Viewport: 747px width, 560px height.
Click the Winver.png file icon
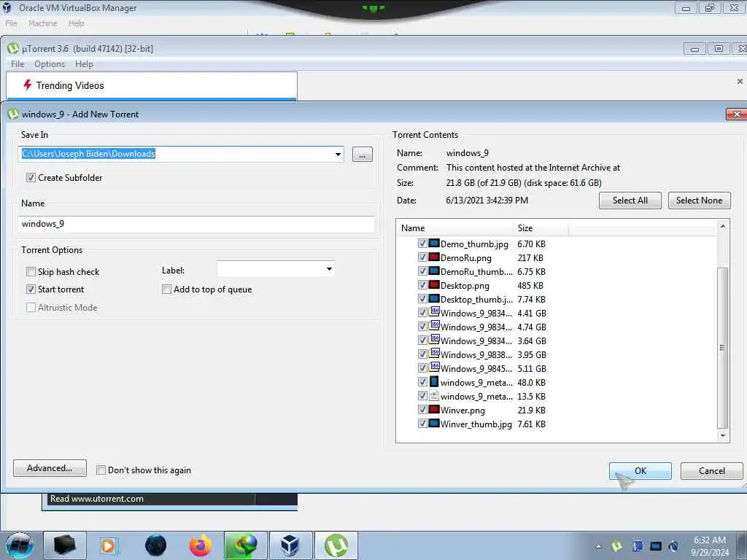433,409
